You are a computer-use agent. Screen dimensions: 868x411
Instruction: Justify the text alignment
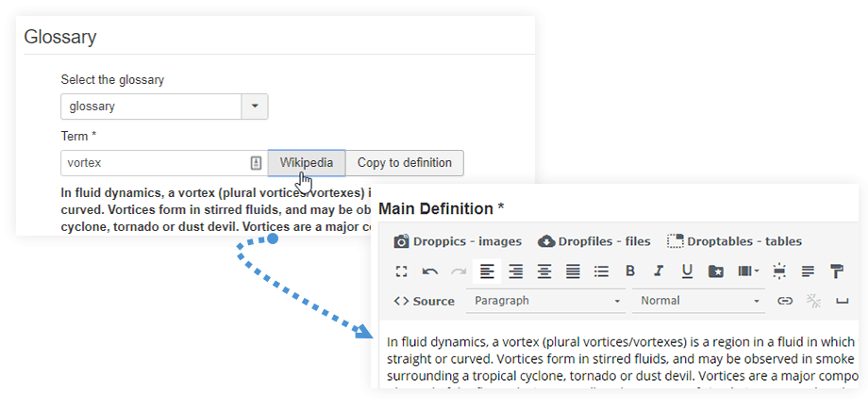coord(573,271)
